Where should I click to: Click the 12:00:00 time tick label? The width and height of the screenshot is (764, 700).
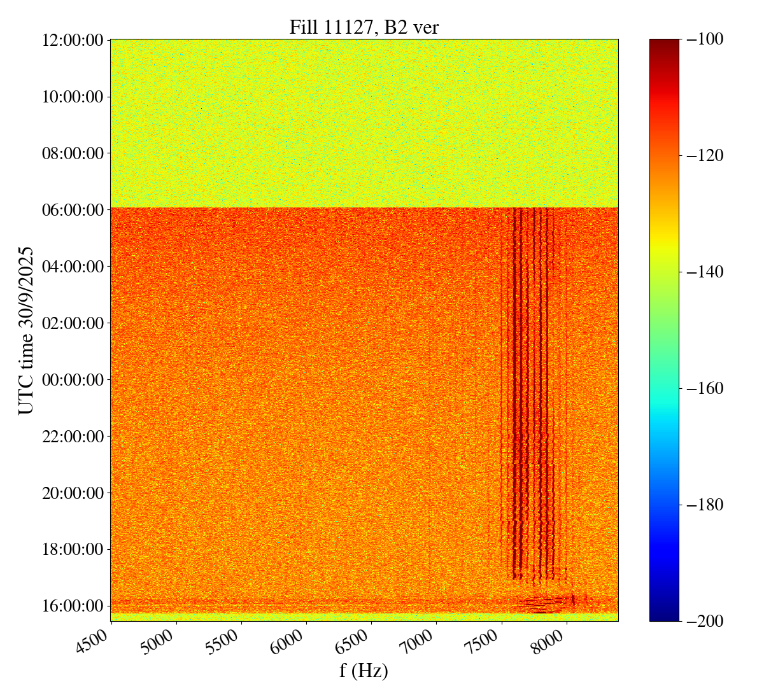73,41
